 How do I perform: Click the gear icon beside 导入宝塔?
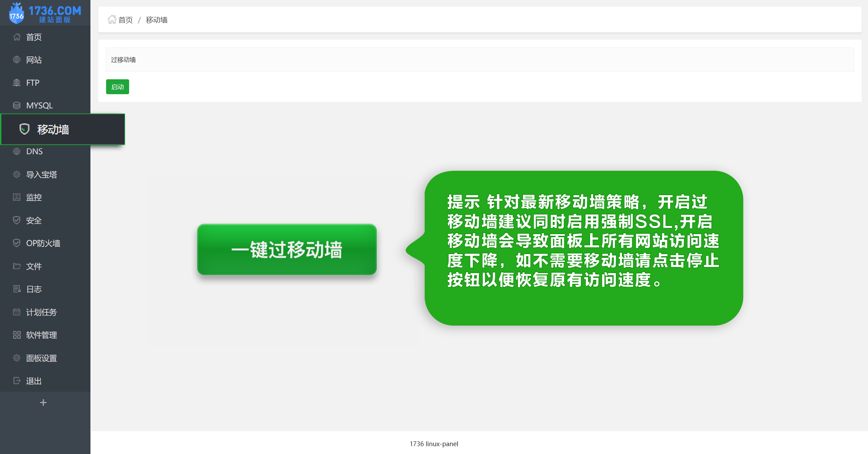[17, 174]
